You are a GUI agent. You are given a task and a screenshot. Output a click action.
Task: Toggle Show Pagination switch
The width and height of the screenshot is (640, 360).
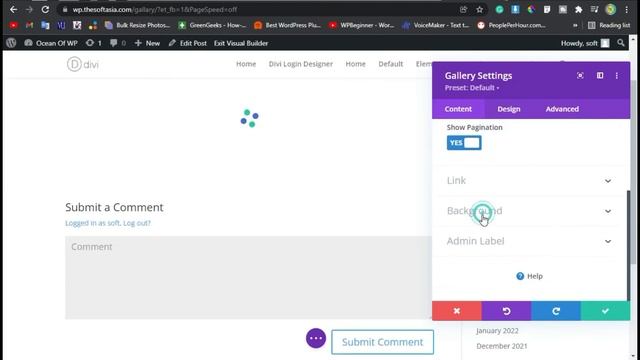[464, 143]
